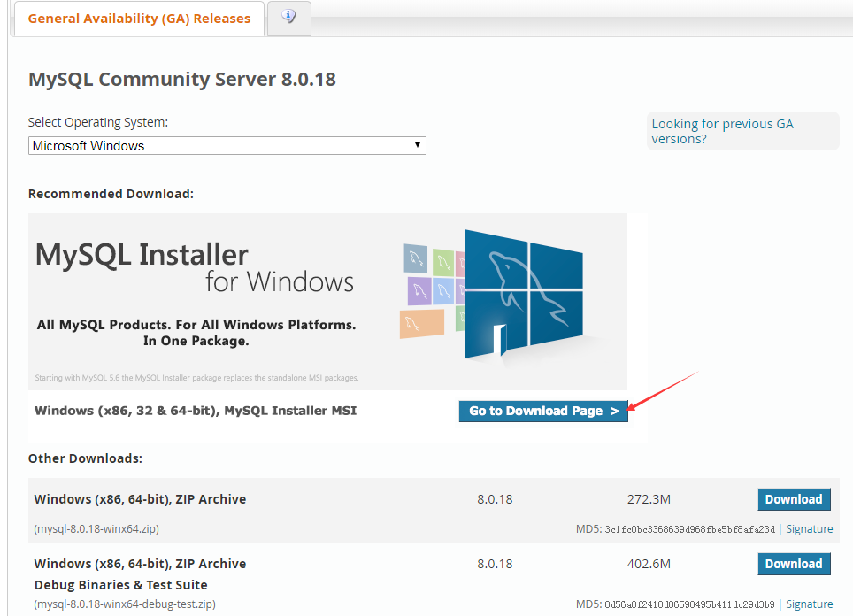Open Signature link for mysql-8.0.18-winx64.zip

(809, 529)
